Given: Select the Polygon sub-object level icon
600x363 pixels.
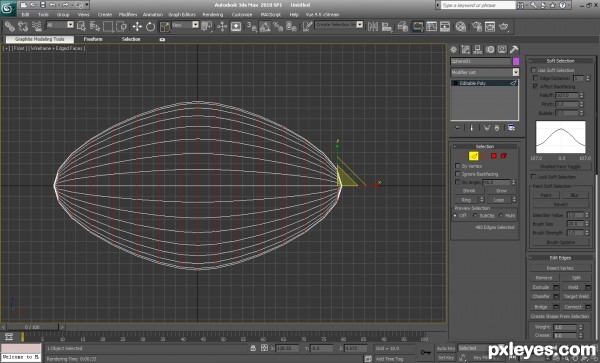Looking at the screenshot, I should click(494, 156).
